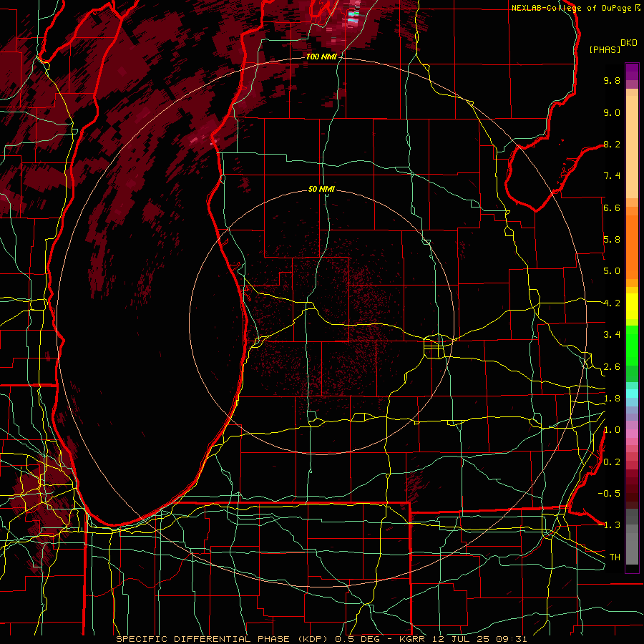Select the 8.2 legend value

point(612,144)
